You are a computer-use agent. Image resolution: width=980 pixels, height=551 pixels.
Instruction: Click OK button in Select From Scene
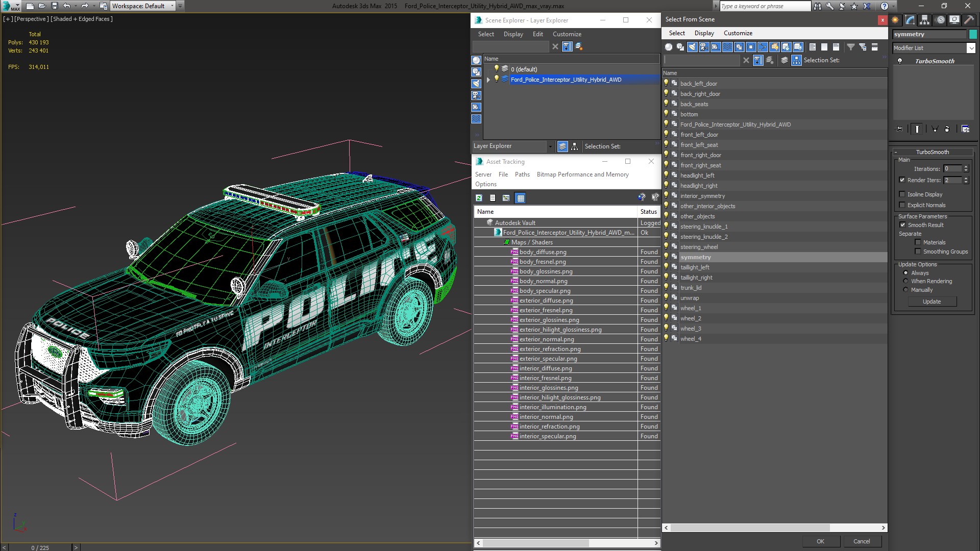click(820, 541)
